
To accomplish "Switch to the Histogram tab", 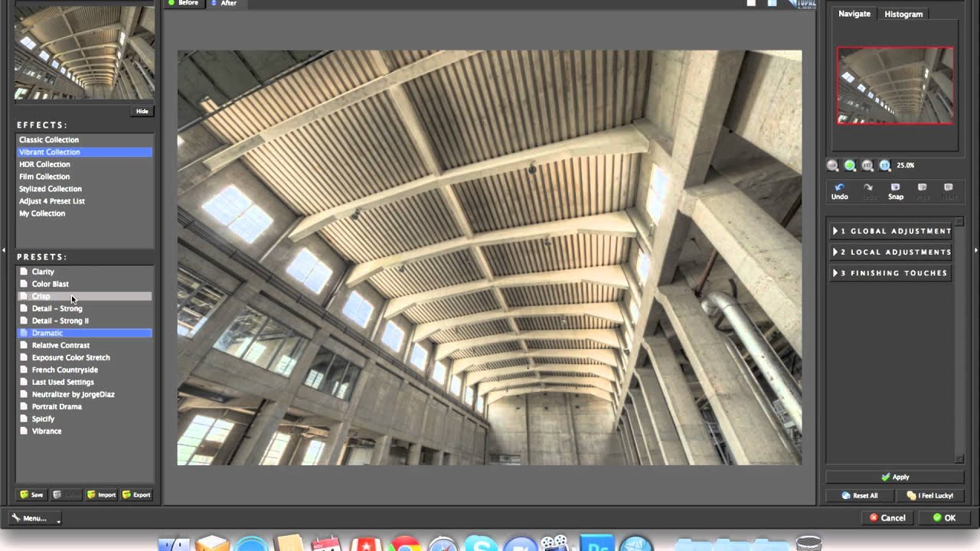I will tap(903, 14).
